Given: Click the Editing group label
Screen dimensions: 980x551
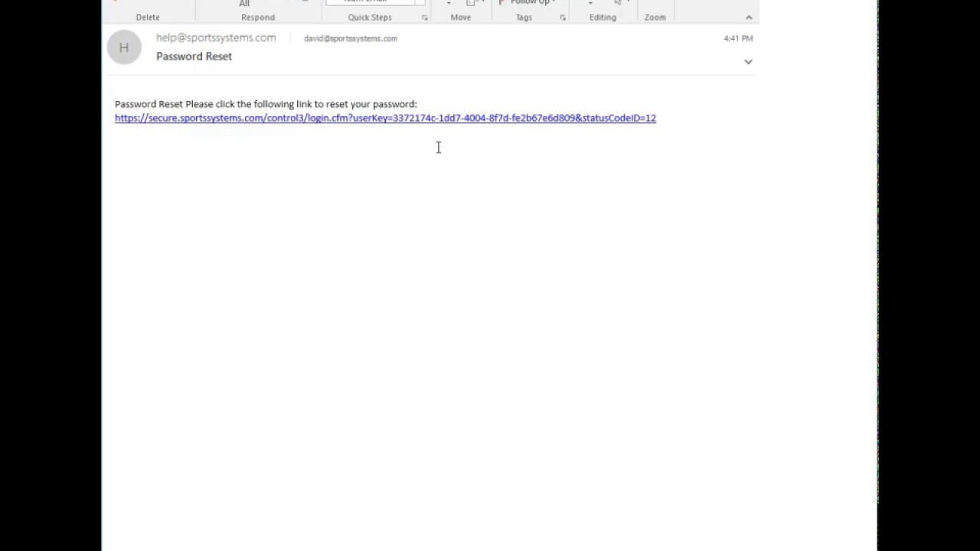Looking at the screenshot, I should coord(603,17).
